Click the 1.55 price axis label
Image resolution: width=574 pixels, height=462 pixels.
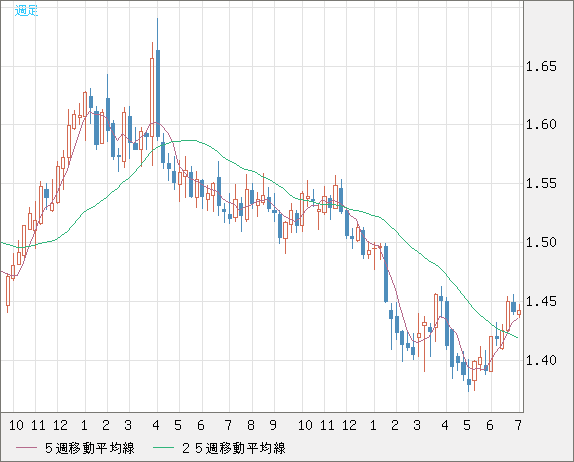(x=541, y=183)
